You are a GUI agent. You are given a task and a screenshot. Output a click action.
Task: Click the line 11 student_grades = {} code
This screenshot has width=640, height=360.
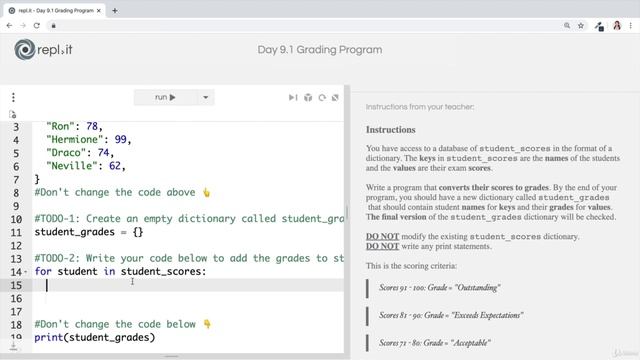coord(89,232)
